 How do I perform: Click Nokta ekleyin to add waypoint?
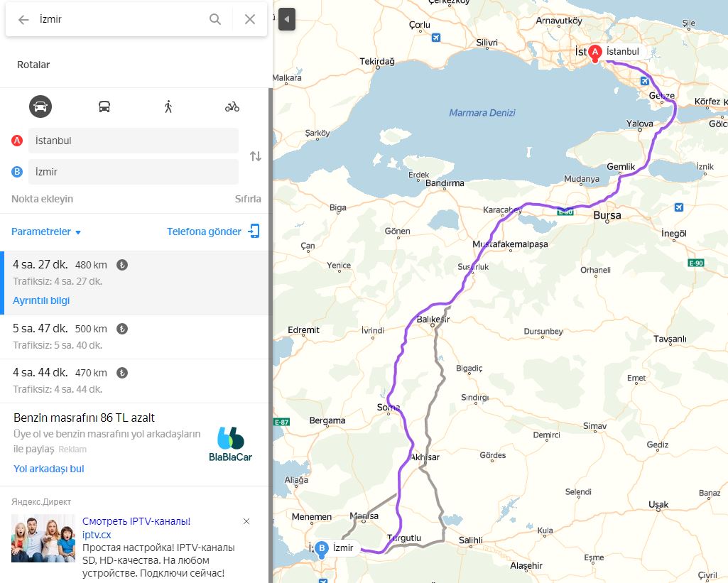[x=42, y=199]
